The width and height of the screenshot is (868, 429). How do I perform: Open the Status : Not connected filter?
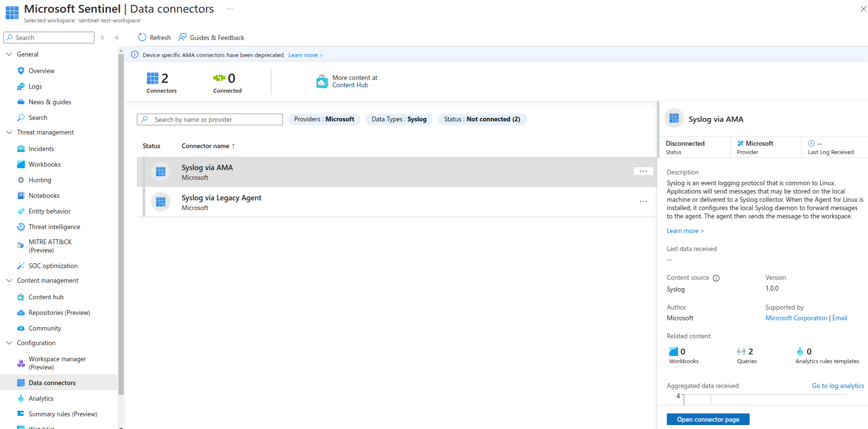point(482,119)
